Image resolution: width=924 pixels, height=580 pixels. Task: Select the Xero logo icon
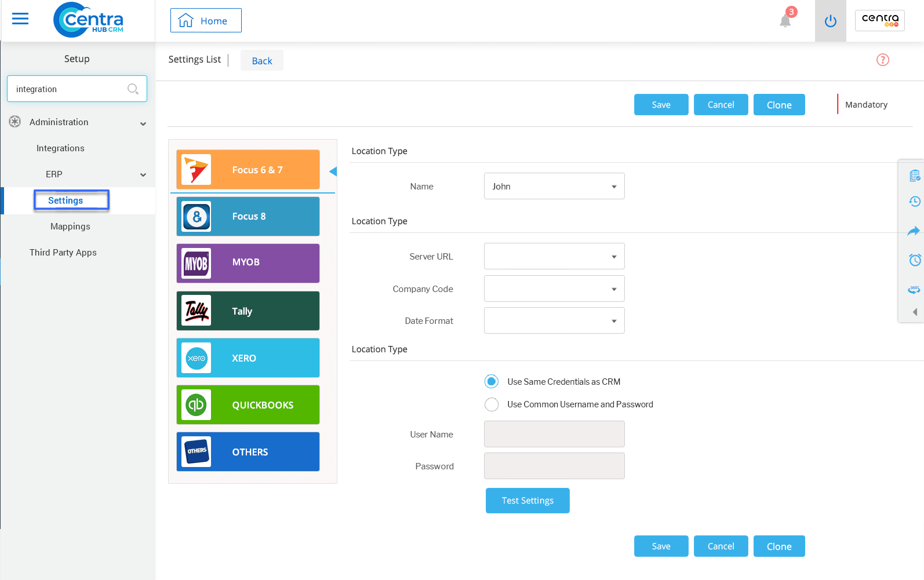pyautogui.click(x=197, y=358)
